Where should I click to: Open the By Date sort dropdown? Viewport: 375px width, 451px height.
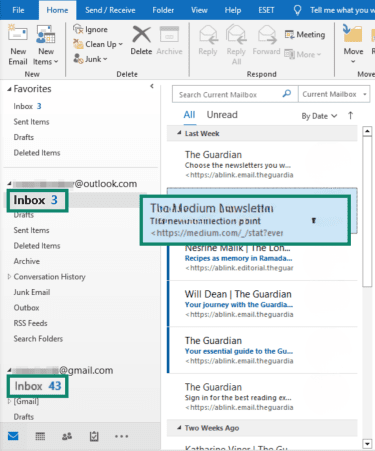(x=319, y=116)
